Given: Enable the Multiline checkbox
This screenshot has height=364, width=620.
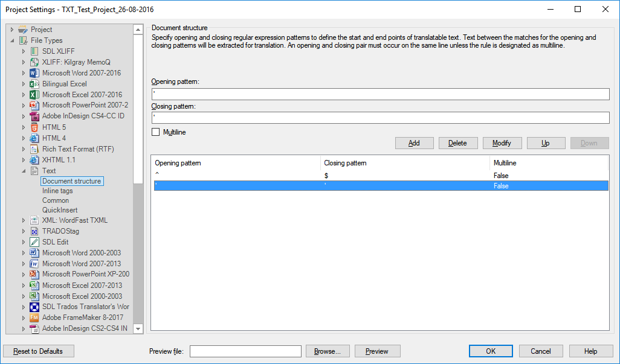Looking at the screenshot, I should pos(156,132).
